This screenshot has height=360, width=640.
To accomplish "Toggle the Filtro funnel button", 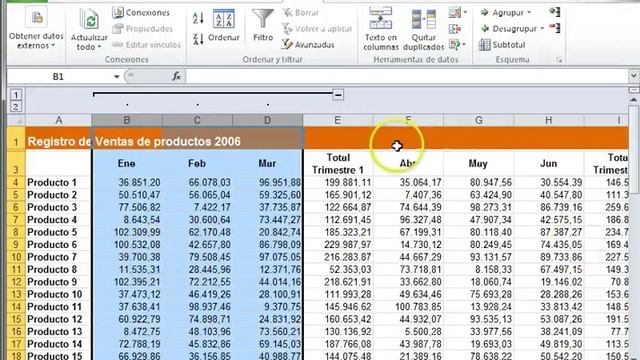I will click(263, 26).
